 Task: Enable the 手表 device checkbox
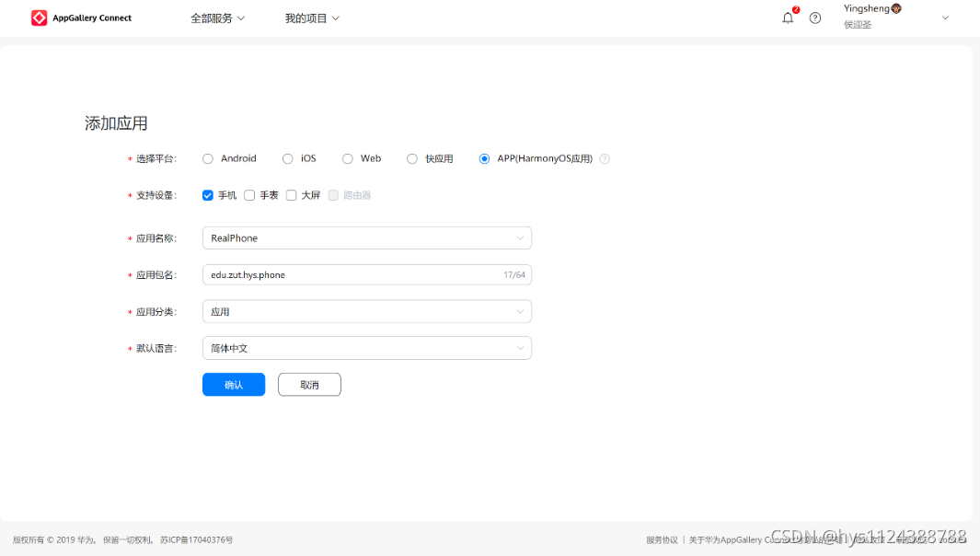tap(249, 195)
